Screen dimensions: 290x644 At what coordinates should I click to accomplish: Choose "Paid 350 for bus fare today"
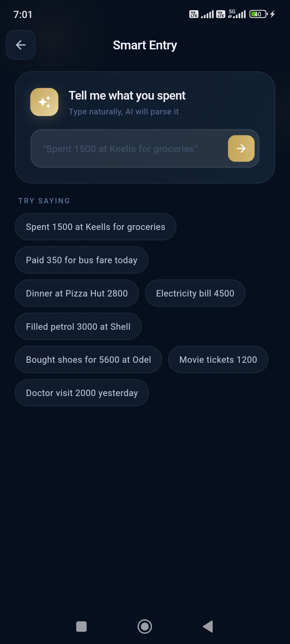(82, 260)
